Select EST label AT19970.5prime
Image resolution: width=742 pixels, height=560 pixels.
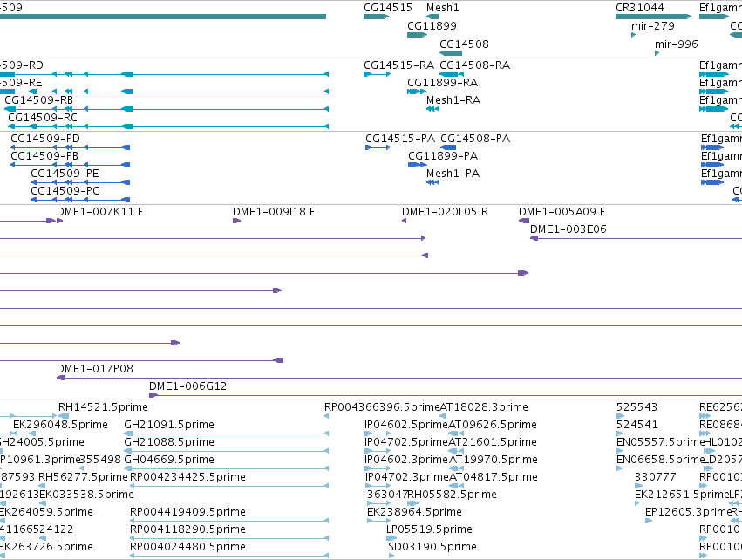click(x=494, y=460)
